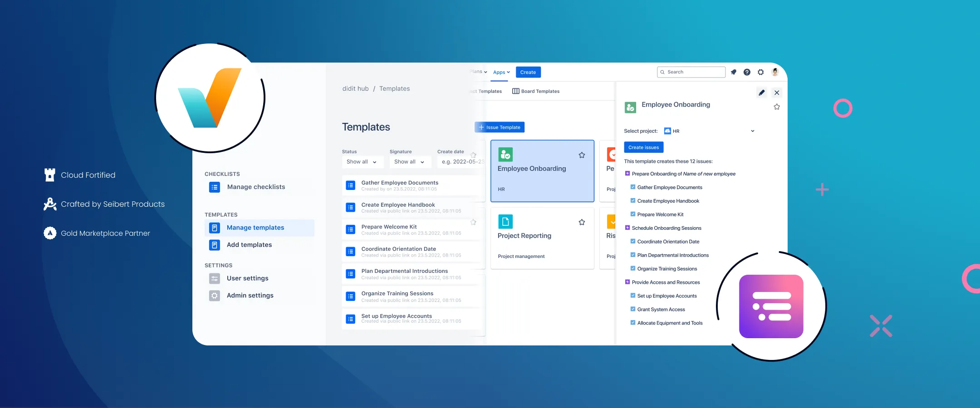Click list icon of Set up Employee Accounts row
Image resolution: width=980 pixels, height=408 pixels.
(350, 319)
